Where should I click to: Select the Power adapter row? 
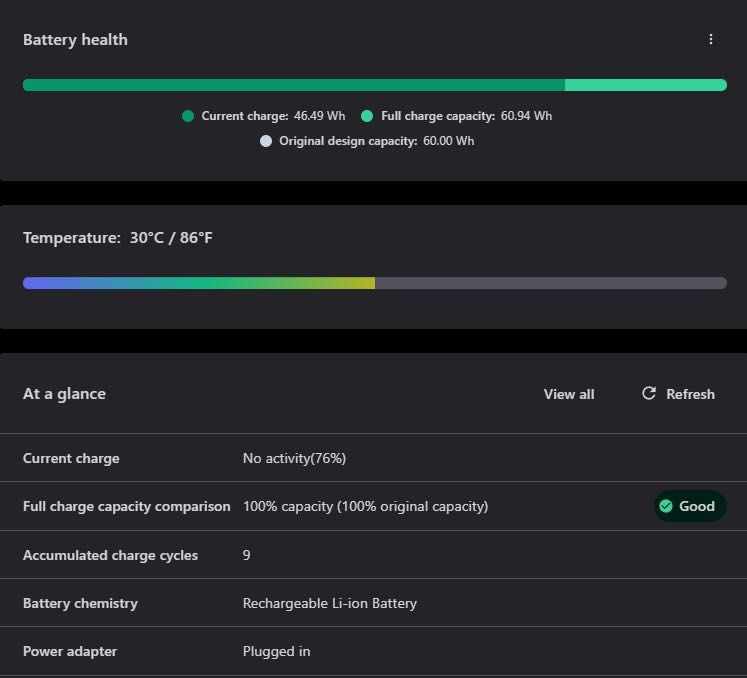pyautogui.click(x=374, y=651)
